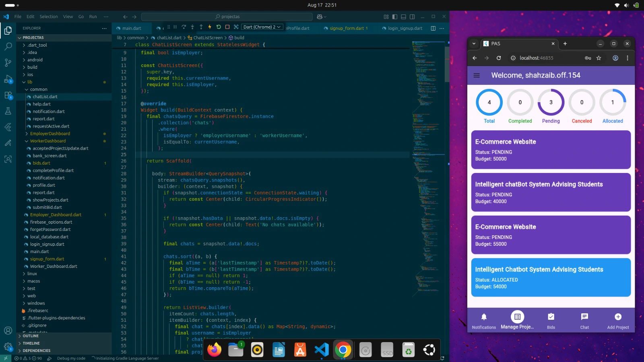Click the Hot Restart debug toolbar icon
Viewport: 644px width, 362px height.
pyautogui.click(x=218, y=27)
